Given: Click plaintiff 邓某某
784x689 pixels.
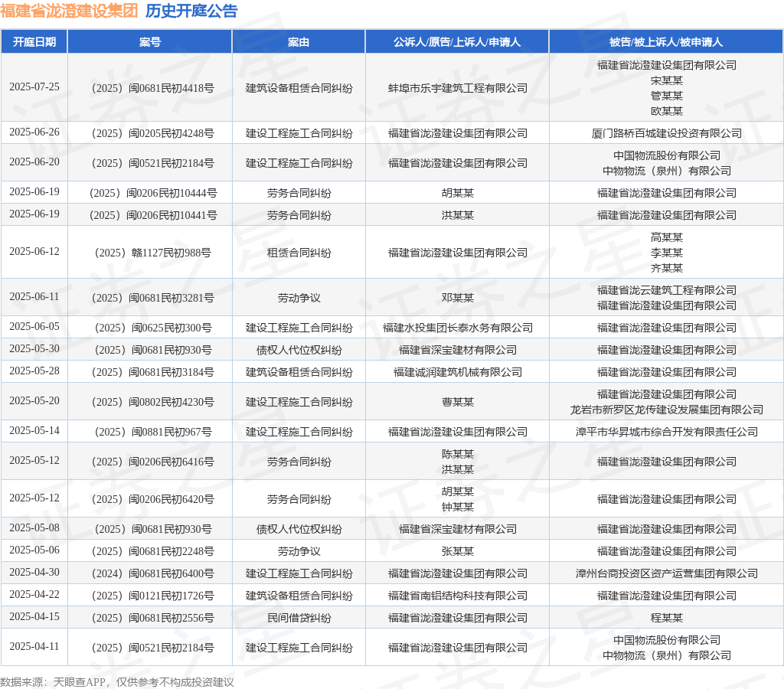Looking at the screenshot, I should tap(458, 298).
